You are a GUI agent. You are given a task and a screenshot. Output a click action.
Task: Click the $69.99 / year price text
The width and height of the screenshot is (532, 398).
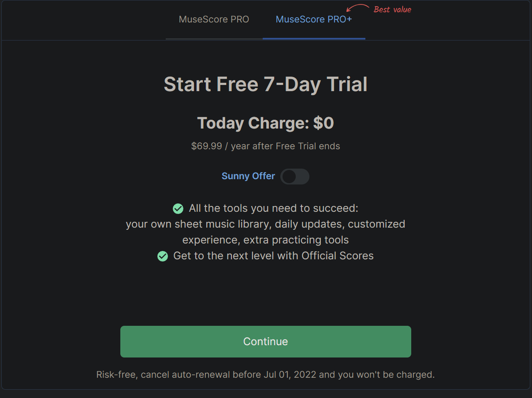(265, 146)
